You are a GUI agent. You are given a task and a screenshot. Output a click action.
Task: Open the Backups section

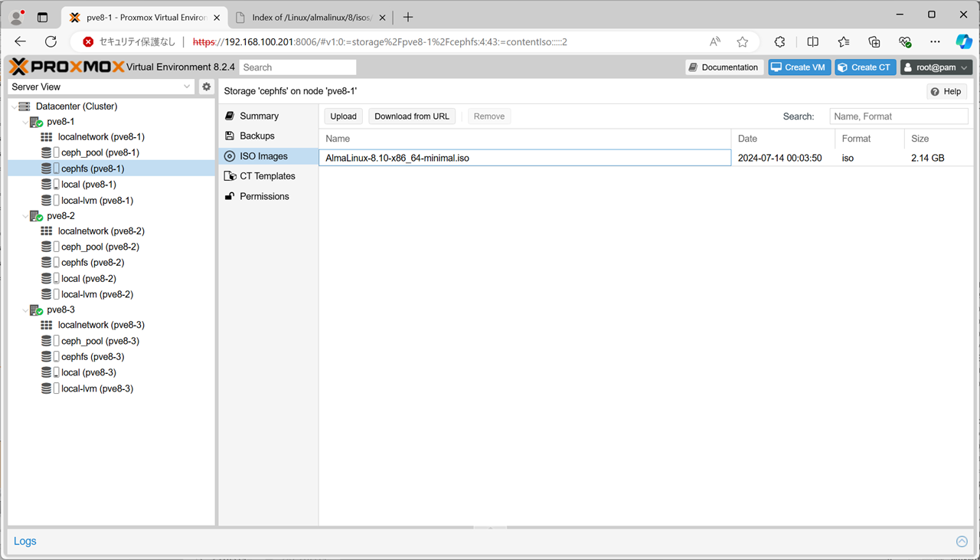256,136
